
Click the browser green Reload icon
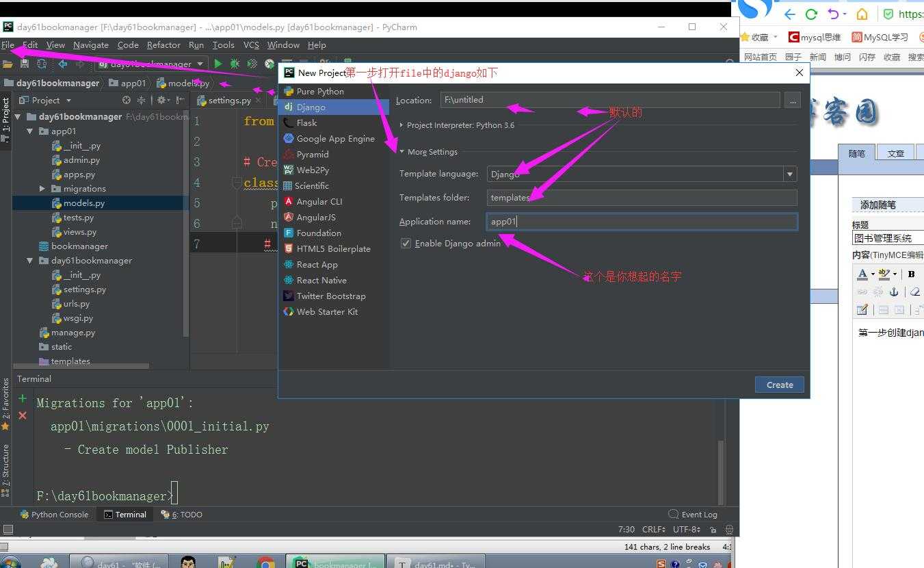[812, 14]
